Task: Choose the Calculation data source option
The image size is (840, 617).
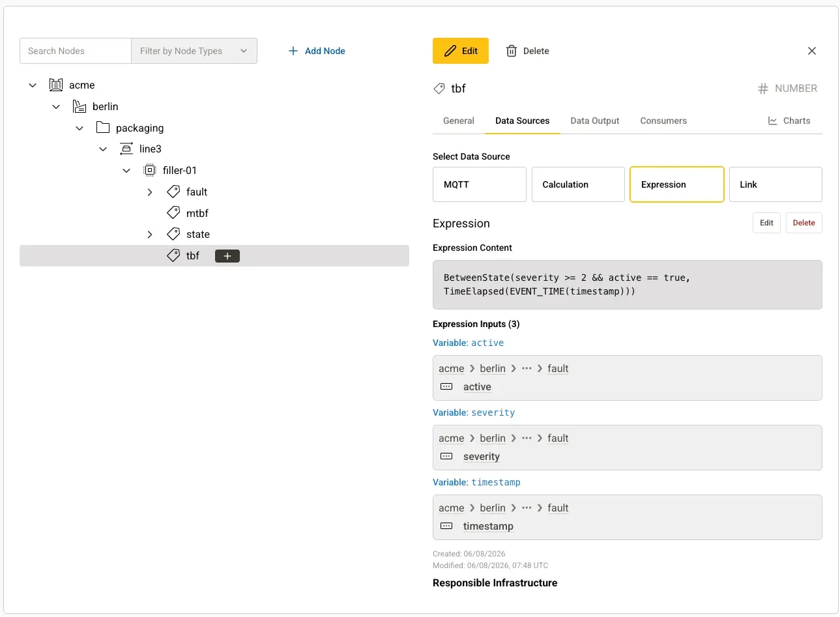Action: (578, 184)
